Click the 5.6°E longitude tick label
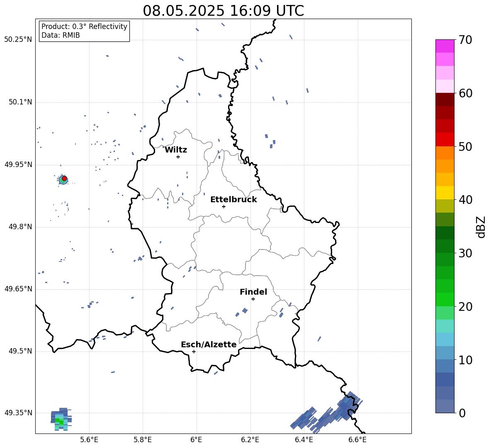Screen dimensions: 491x448 click(x=89, y=440)
